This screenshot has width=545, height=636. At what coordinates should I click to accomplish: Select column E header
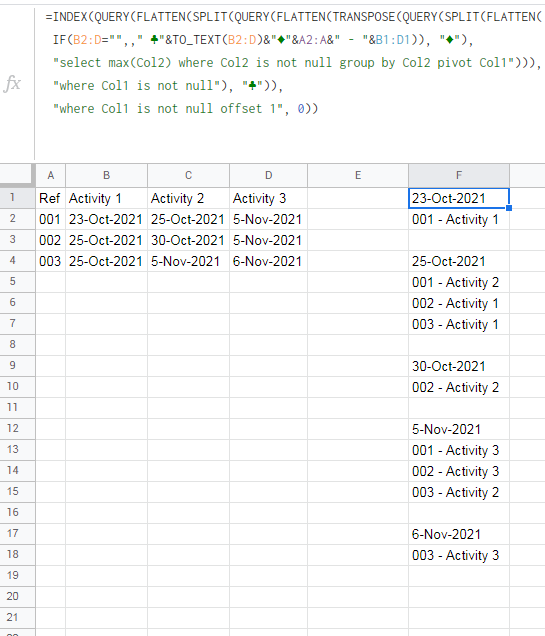pyautogui.click(x=358, y=175)
